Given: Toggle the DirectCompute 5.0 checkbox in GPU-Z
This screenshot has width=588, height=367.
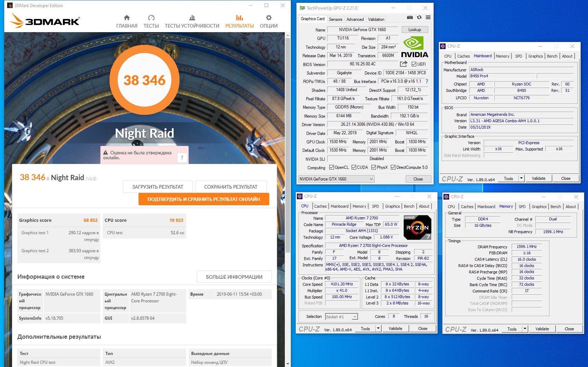Looking at the screenshot, I should (x=393, y=167).
